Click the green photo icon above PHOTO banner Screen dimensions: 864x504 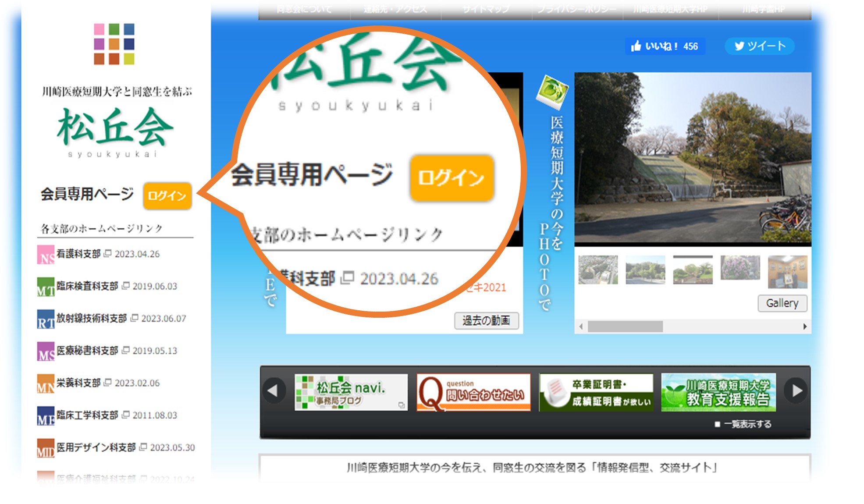(552, 92)
